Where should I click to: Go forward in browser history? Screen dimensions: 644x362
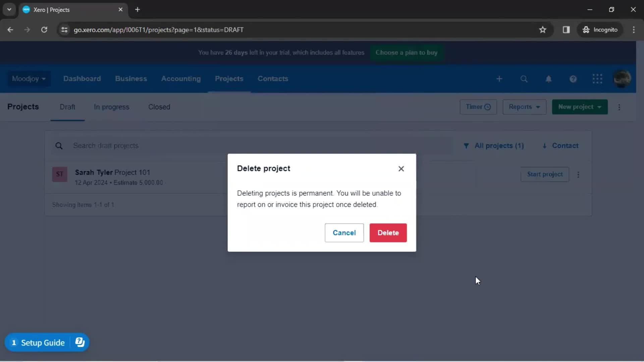click(x=27, y=30)
